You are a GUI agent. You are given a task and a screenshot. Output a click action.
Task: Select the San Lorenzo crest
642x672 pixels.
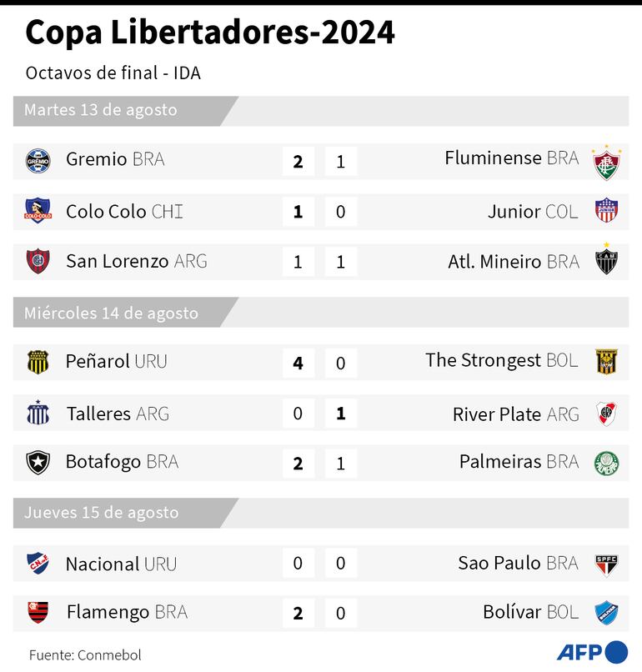[x=38, y=261]
